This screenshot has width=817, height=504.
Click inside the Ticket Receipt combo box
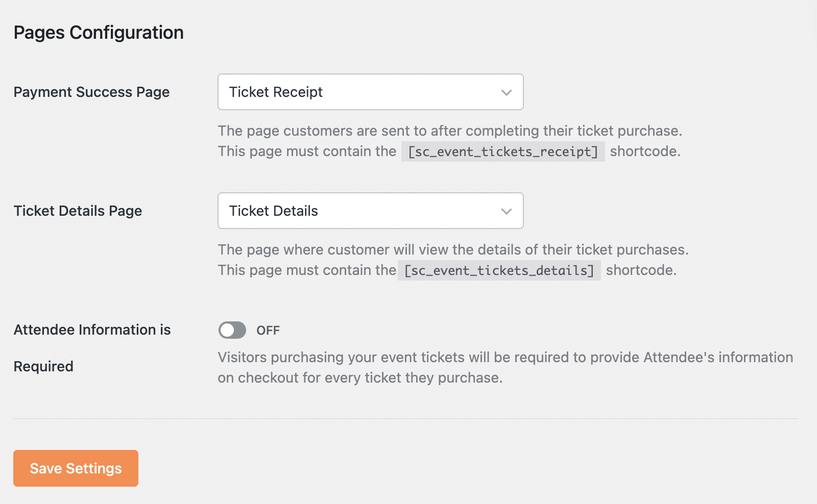[357, 92]
